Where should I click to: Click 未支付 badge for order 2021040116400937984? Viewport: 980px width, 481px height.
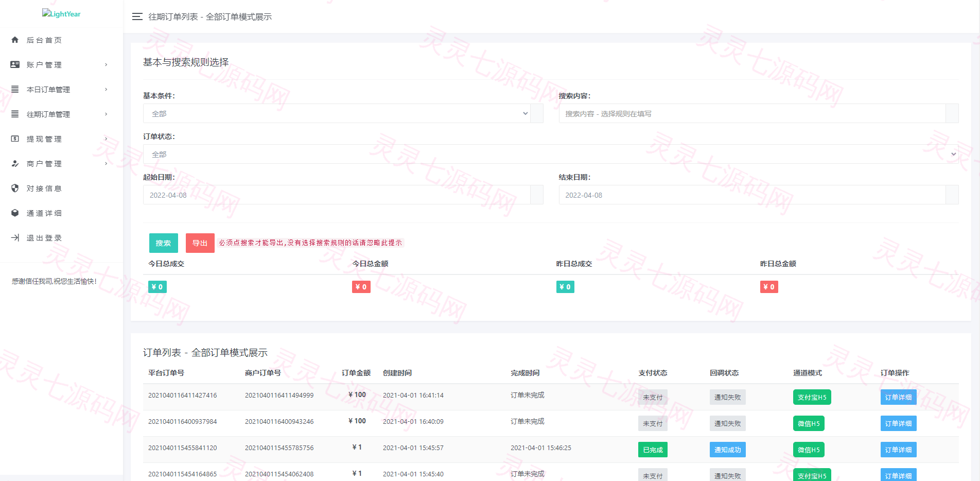pos(653,423)
